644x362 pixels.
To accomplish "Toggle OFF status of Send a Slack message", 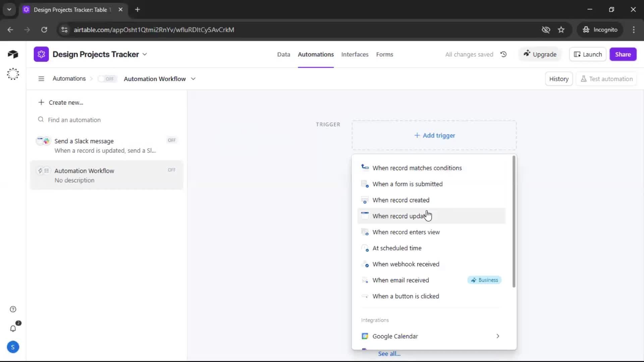I will tap(172, 140).
